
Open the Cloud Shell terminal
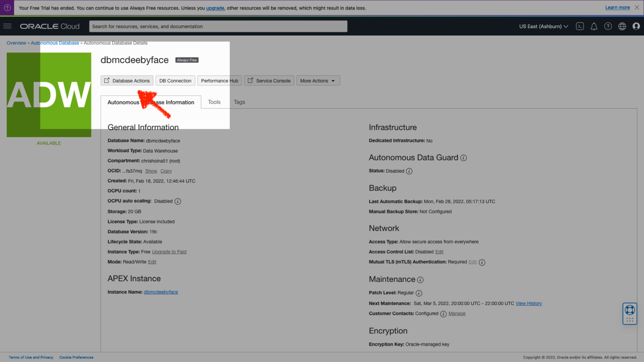(580, 26)
